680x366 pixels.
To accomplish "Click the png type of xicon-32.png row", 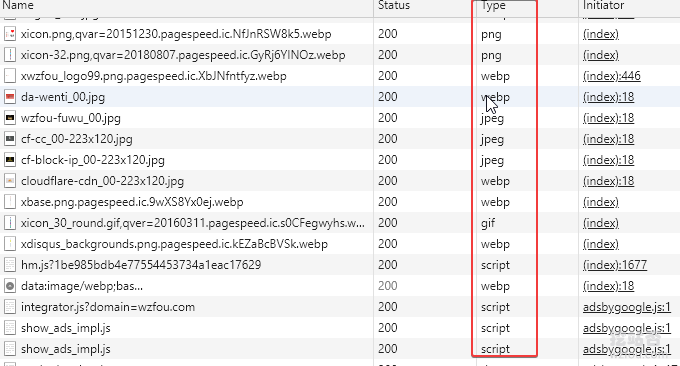I will tap(491, 56).
